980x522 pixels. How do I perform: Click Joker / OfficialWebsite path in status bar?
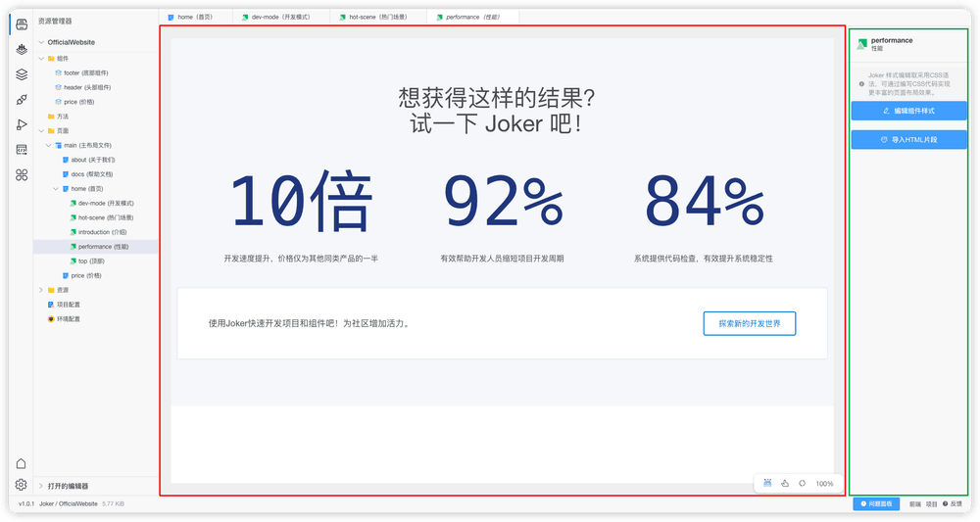point(69,504)
